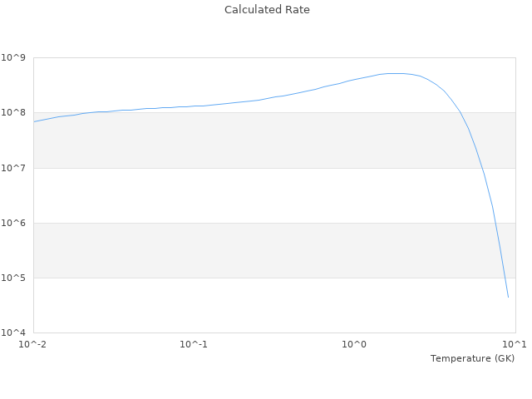This screenshot has height=399, width=532.
Task: Click the 10^9 y-axis label
Action: 14,58
